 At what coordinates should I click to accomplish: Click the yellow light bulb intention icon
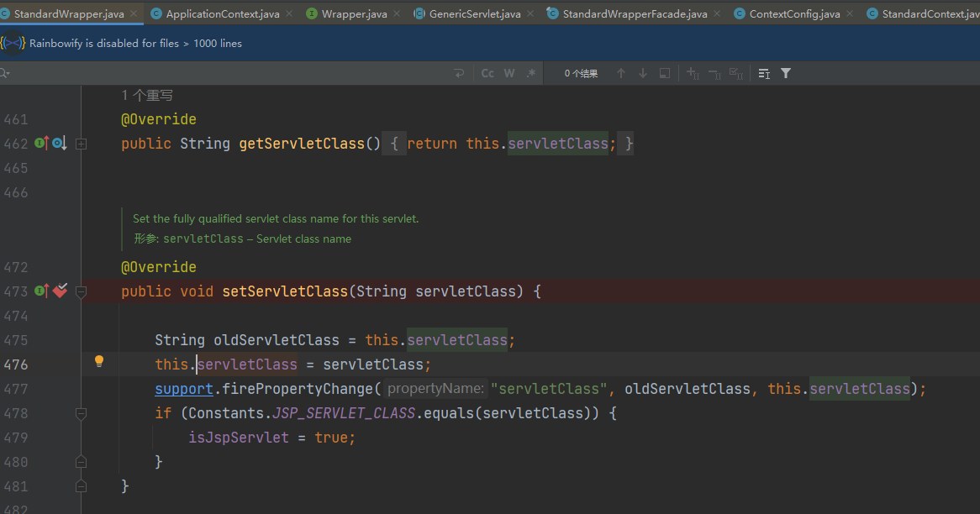coord(98,361)
